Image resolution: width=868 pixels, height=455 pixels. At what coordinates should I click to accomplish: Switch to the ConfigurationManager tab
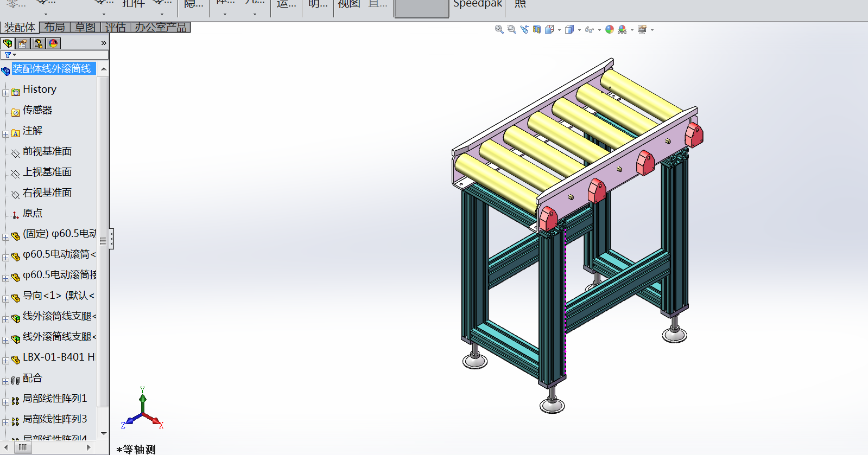pyautogui.click(x=38, y=43)
